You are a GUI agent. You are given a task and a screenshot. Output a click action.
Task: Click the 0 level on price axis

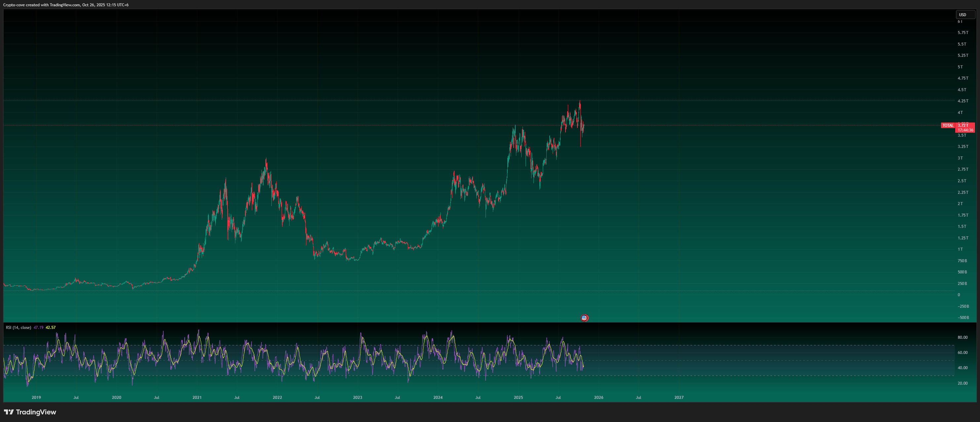(x=959, y=295)
